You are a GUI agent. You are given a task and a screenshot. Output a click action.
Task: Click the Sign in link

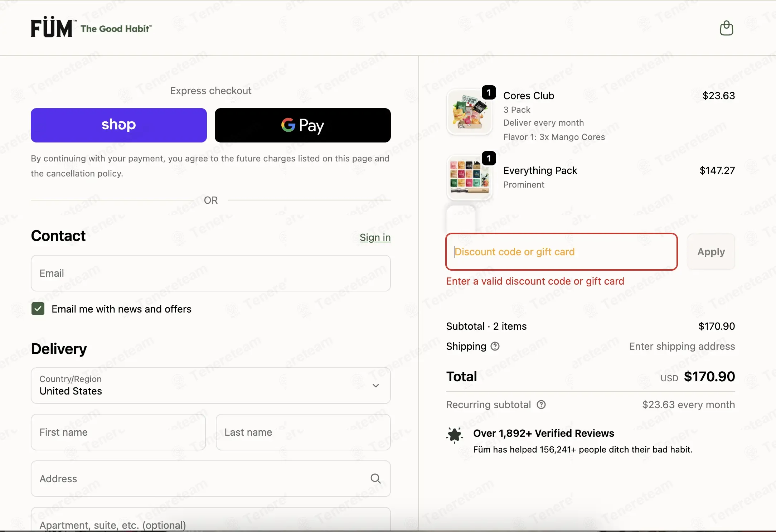pos(375,237)
